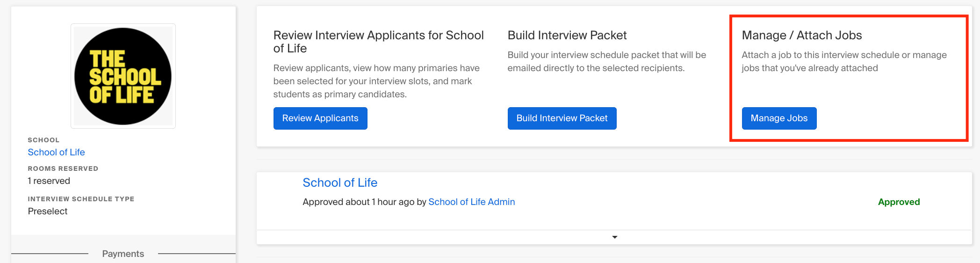Open Build Interview Packet button
This screenshot has width=980, height=263.
point(562,118)
